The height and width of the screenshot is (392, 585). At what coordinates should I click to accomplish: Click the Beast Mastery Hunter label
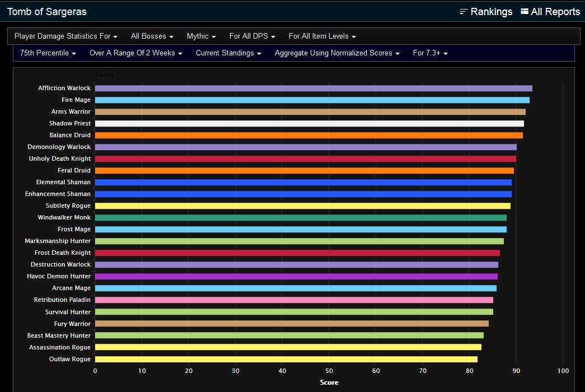click(x=59, y=335)
